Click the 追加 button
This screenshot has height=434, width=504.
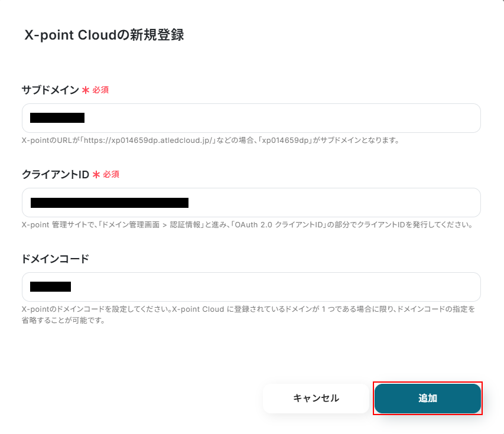coord(428,399)
